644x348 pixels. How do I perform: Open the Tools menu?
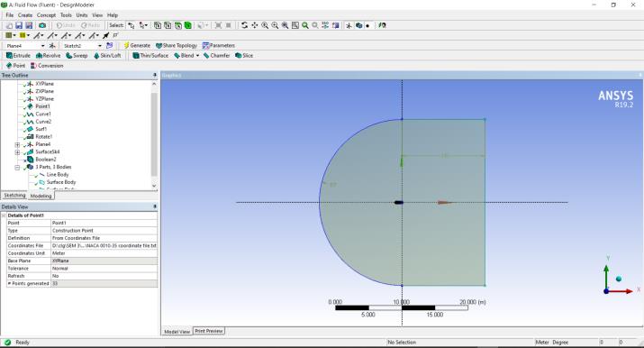[66, 15]
